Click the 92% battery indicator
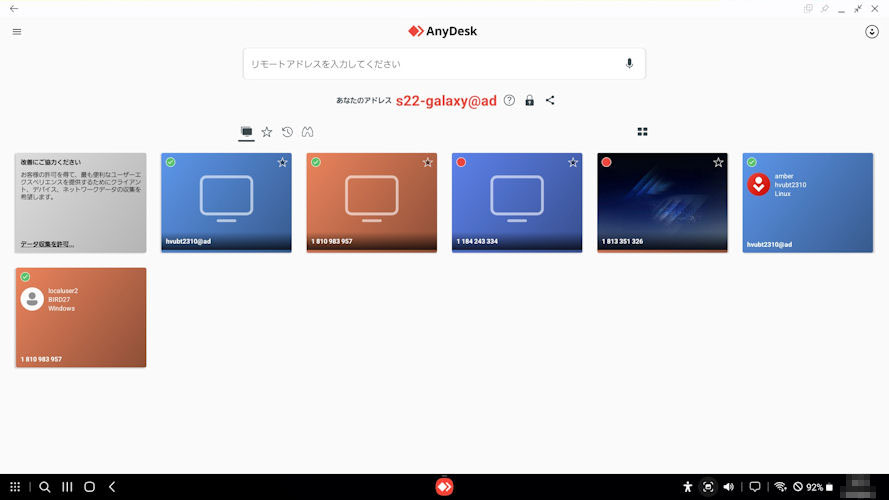 [x=819, y=487]
